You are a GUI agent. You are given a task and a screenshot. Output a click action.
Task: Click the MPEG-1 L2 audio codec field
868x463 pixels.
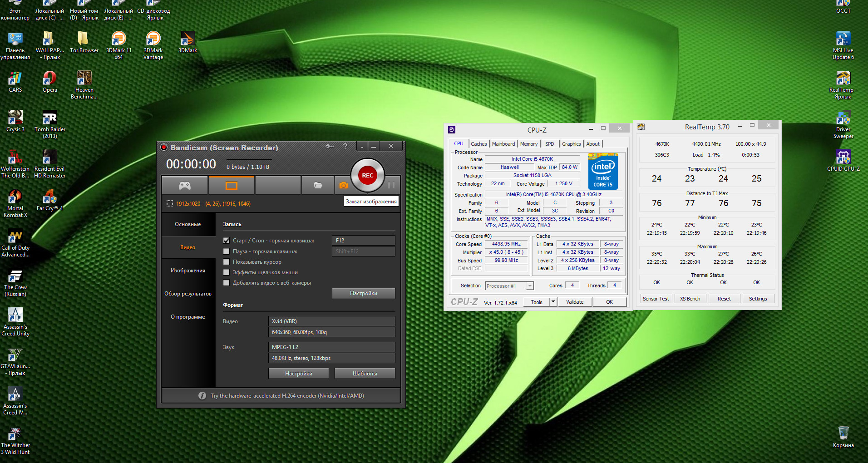(x=332, y=347)
